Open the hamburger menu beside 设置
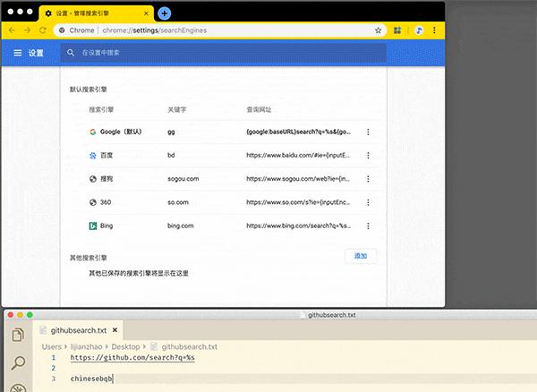The image size is (537, 392). point(18,53)
